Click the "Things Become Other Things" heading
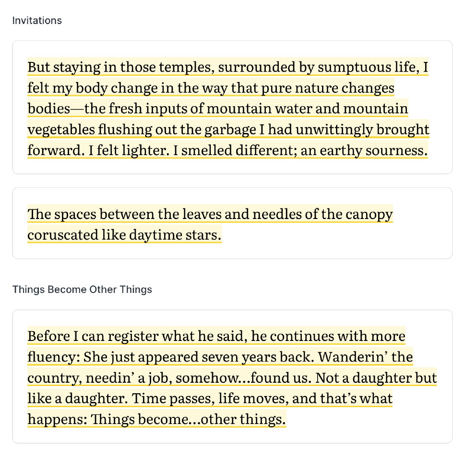The width and height of the screenshot is (476, 461). coord(82,290)
